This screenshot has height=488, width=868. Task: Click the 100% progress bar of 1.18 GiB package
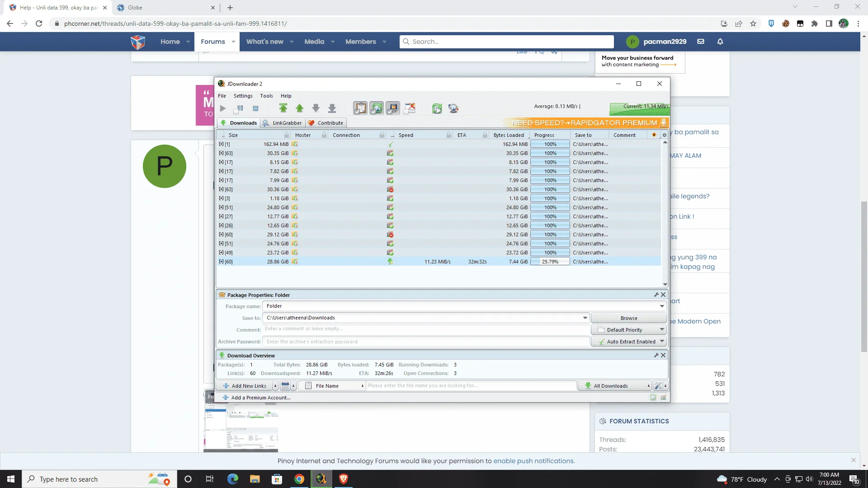tap(550, 198)
